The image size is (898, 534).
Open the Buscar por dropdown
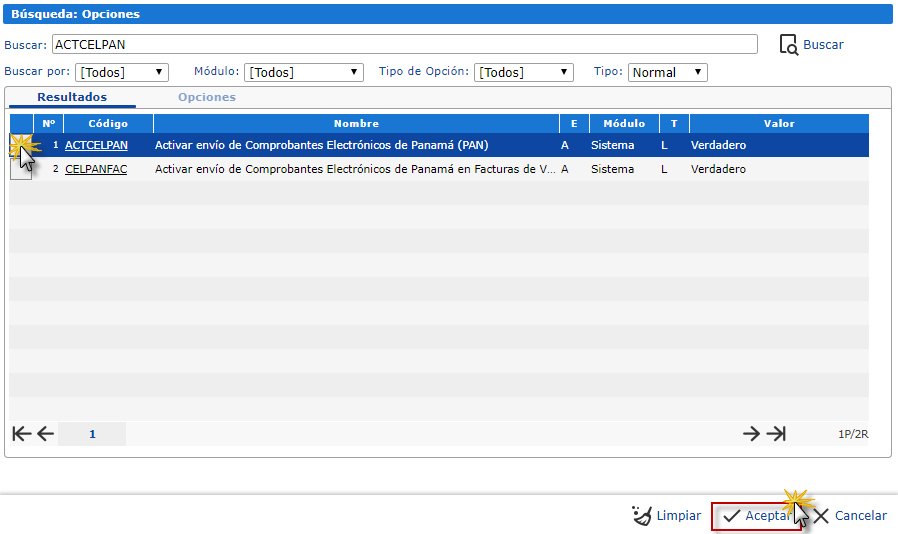(x=122, y=72)
